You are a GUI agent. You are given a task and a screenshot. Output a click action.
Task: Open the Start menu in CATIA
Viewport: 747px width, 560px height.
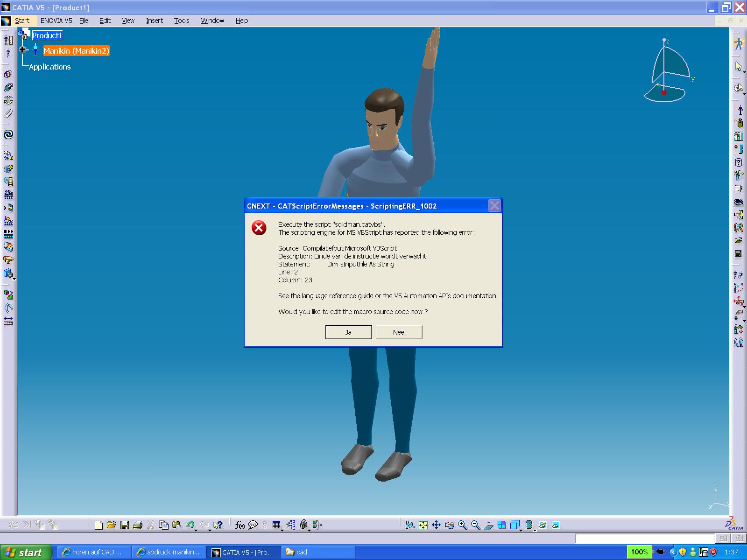[x=22, y=21]
